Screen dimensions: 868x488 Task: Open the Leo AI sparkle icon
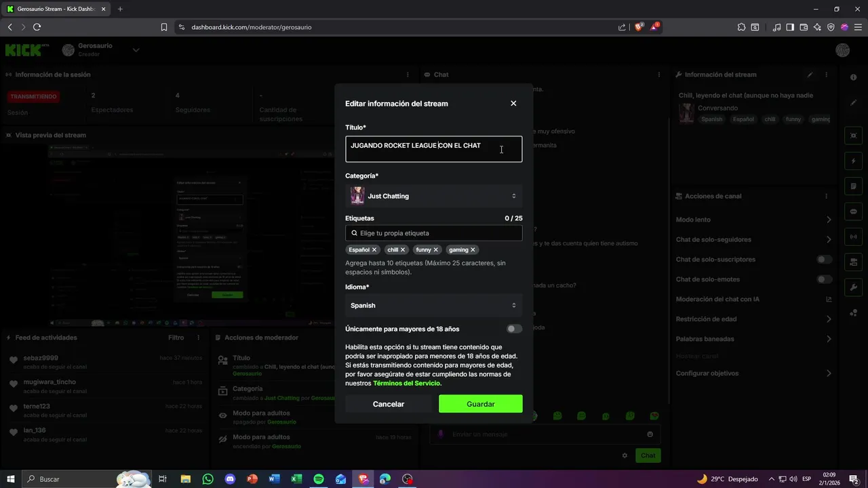[817, 27]
